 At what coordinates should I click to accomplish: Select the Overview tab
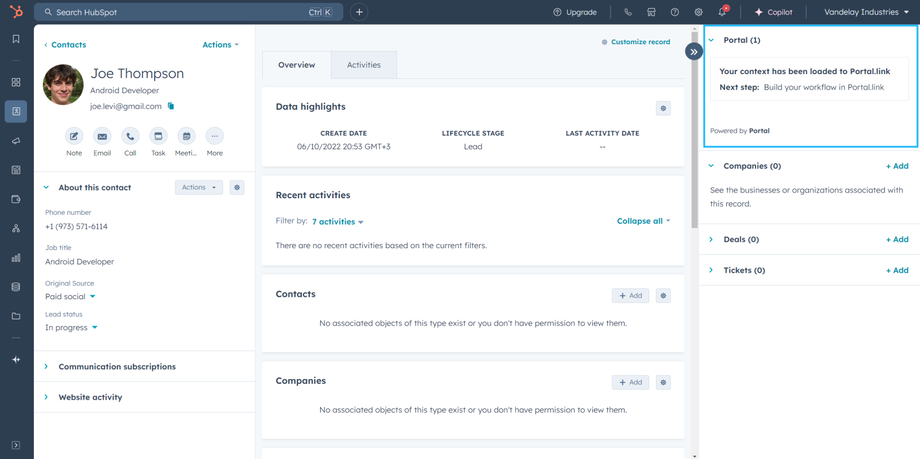pos(297,65)
